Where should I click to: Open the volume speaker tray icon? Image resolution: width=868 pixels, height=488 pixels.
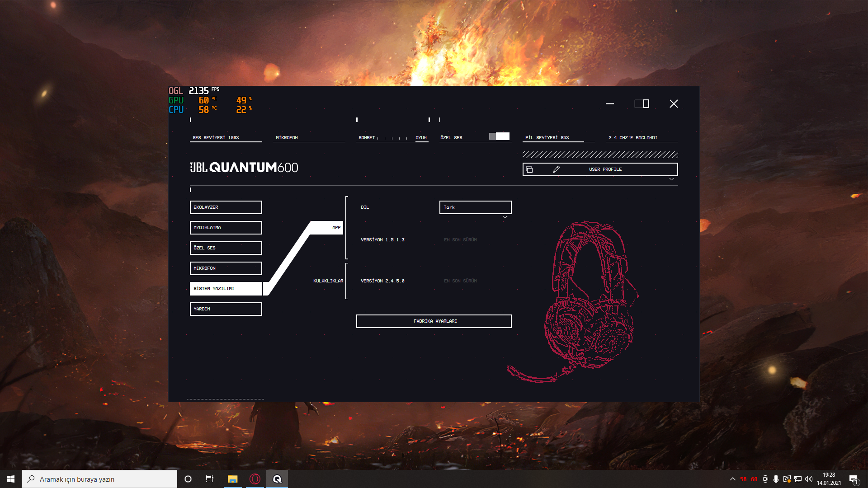(x=809, y=479)
